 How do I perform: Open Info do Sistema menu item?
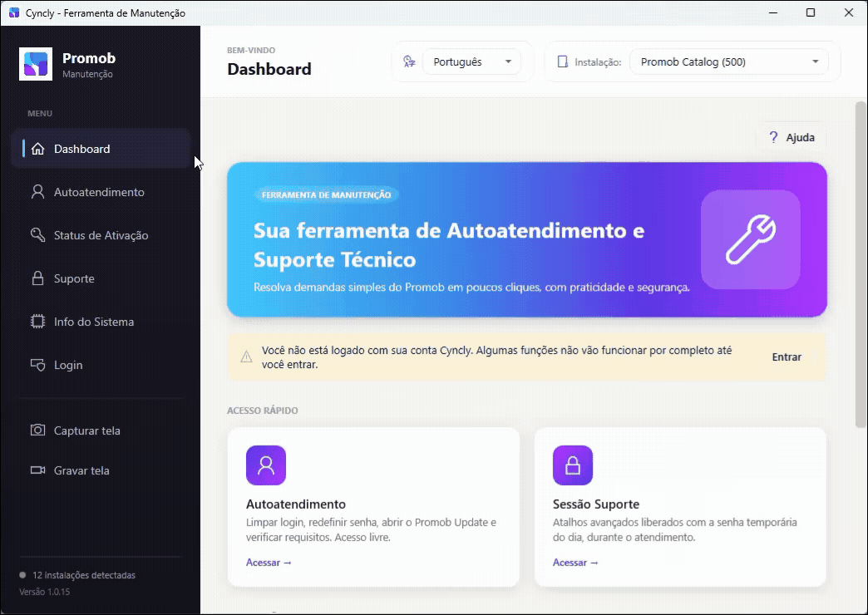click(101, 322)
